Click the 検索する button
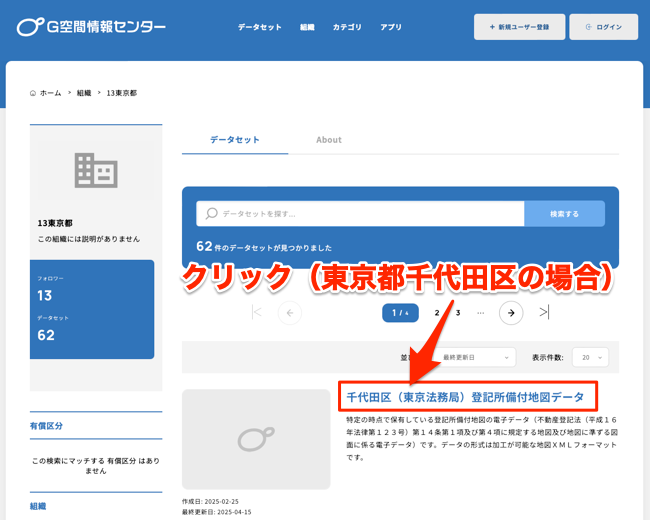 564,214
